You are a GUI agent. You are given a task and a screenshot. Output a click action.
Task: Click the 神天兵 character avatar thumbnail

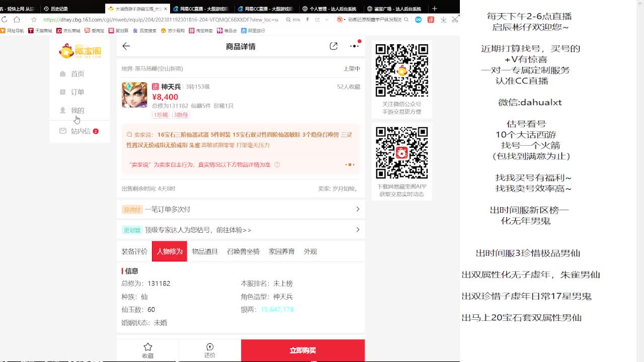[x=134, y=95]
